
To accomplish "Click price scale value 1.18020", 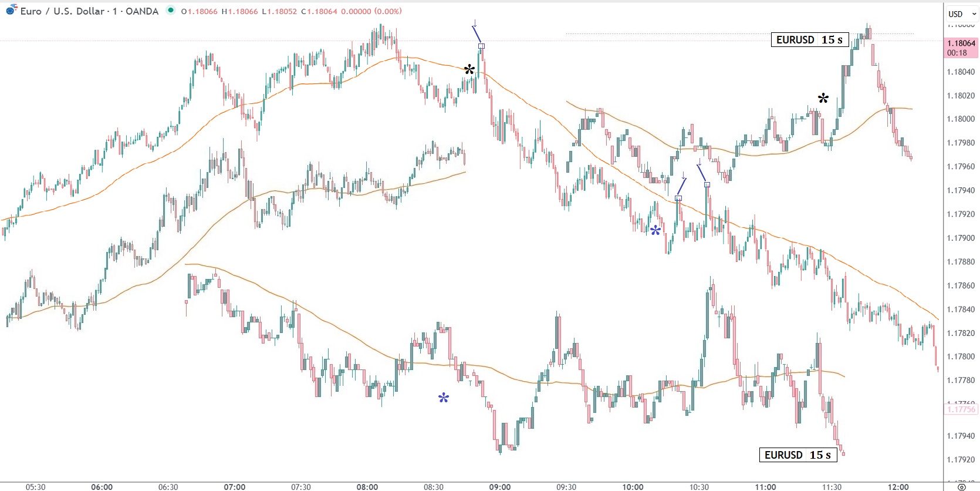I will (x=961, y=96).
